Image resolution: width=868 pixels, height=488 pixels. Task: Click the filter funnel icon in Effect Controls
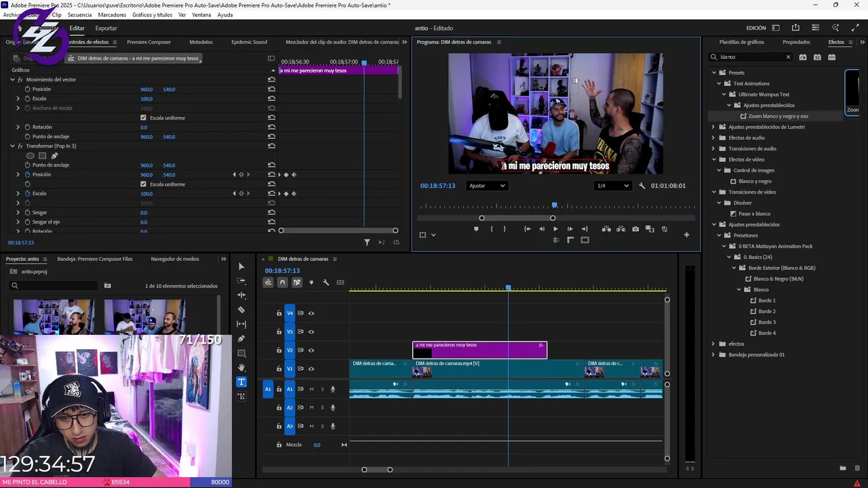(x=367, y=242)
